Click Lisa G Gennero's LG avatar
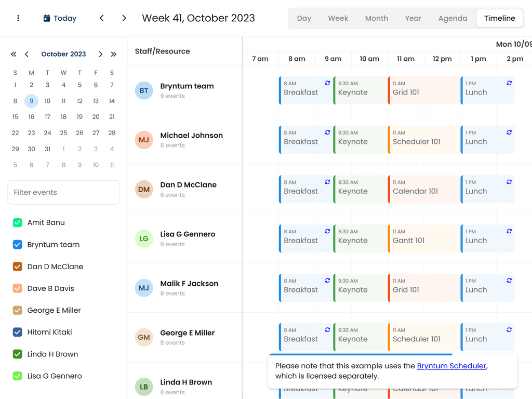The image size is (532, 399). coord(144,238)
